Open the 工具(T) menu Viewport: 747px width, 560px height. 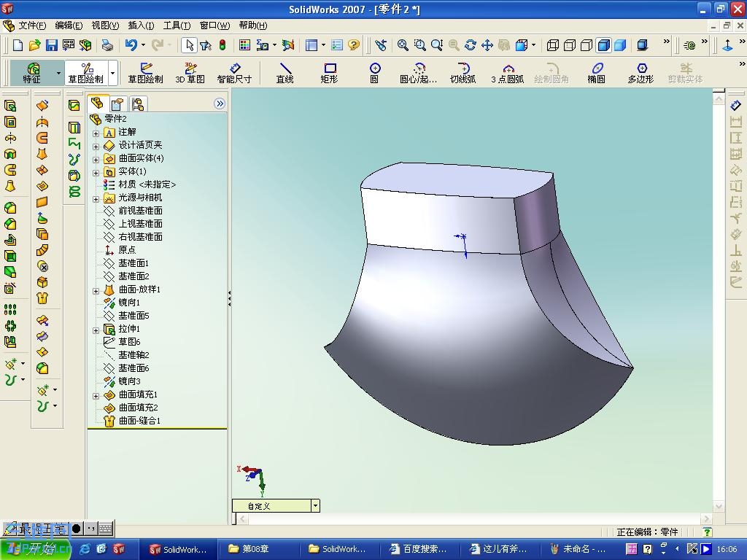[177, 26]
